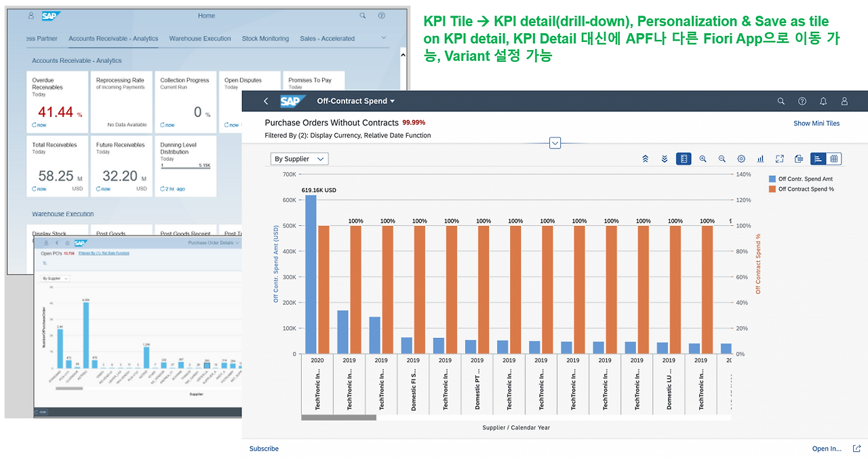Toggle the chart legend icon
This screenshot has width=868, height=458.
(684, 158)
